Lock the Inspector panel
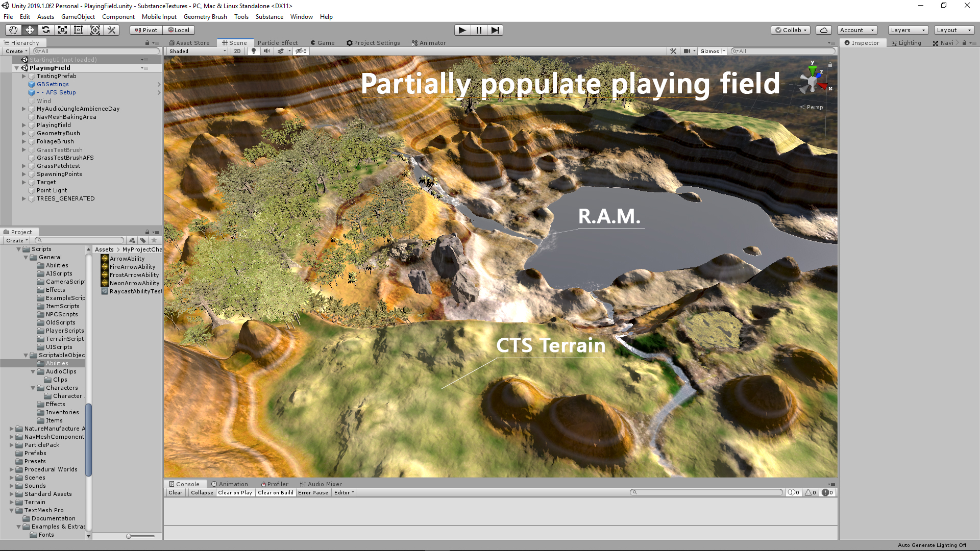This screenshot has width=980, height=551. coord(964,43)
